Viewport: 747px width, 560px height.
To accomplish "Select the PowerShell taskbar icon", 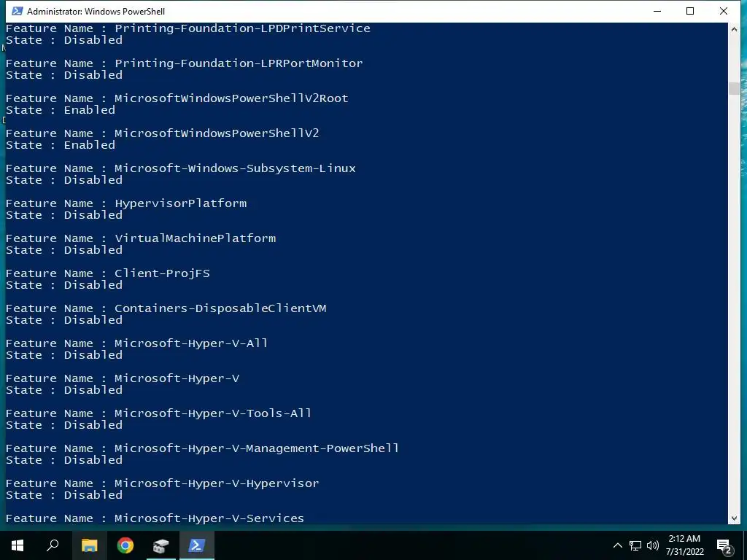I will click(197, 545).
